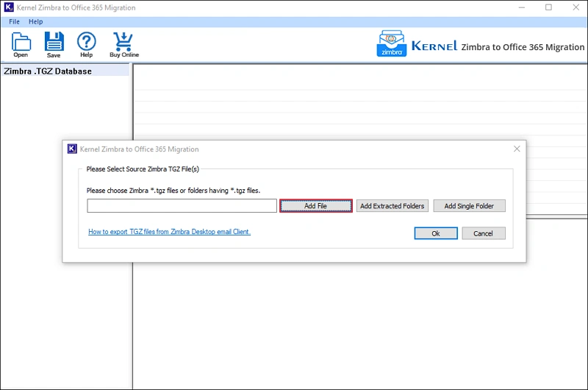Viewport: 588px width, 390px height.
Task: Click the Add Single Folder button
Action: point(469,206)
